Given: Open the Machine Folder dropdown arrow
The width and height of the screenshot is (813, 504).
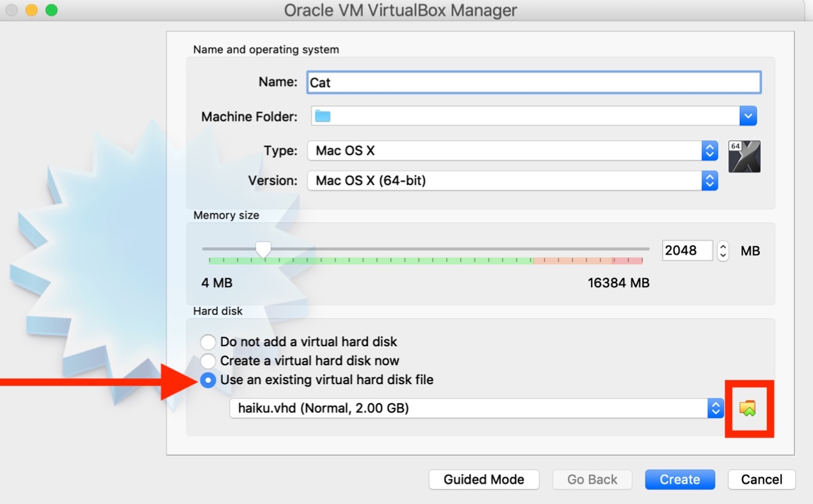Looking at the screenshot, I should 747,116.
